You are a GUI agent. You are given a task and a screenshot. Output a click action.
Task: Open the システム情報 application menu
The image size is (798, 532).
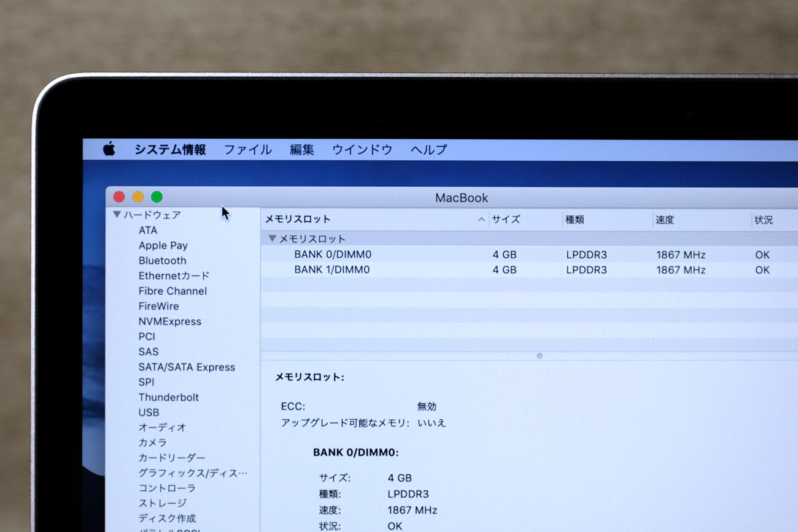tap(170, 150)
